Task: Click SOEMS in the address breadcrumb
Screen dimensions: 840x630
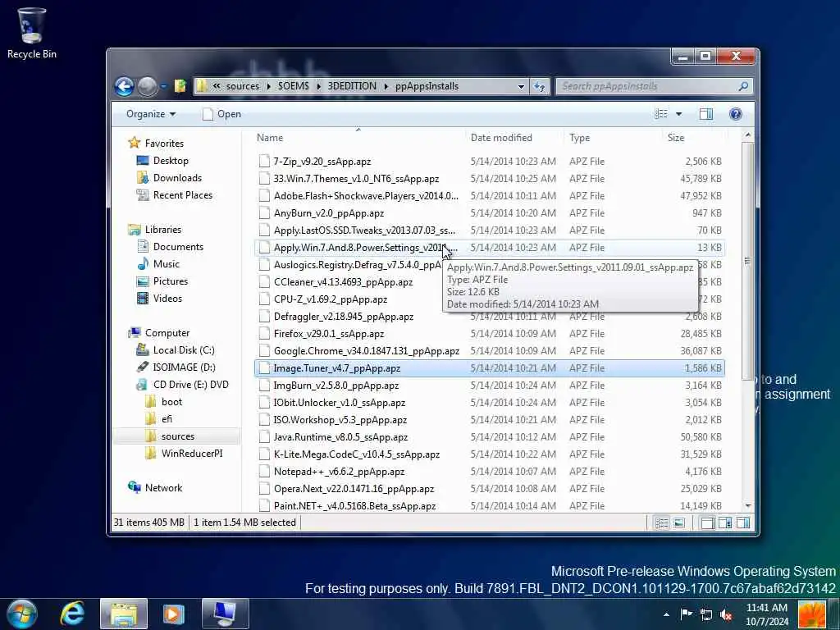Action: coord(293,86)
